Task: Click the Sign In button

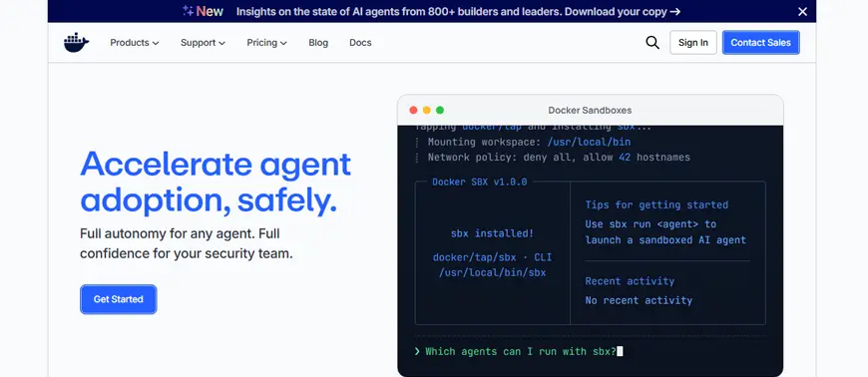Action: pyautogui.click(x=693, y=43)
